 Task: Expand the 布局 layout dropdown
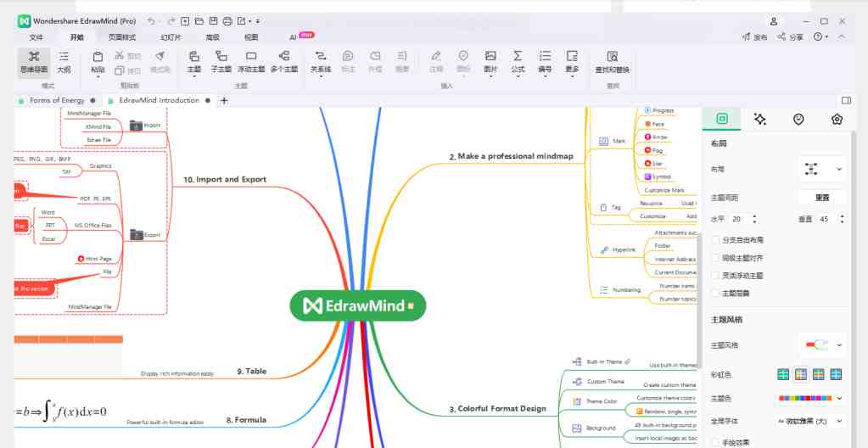tap(822, 170)
